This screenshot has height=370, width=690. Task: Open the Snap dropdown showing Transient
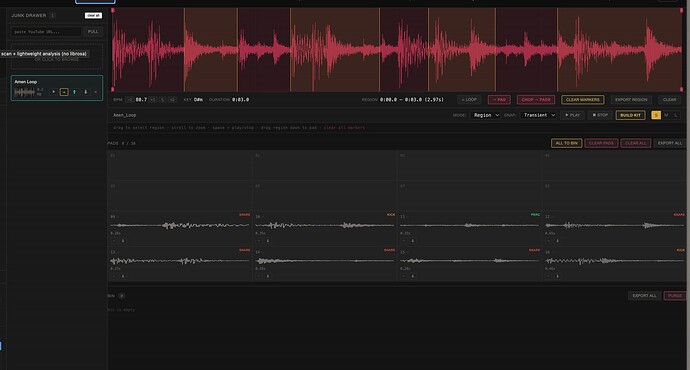coord(539,115)
